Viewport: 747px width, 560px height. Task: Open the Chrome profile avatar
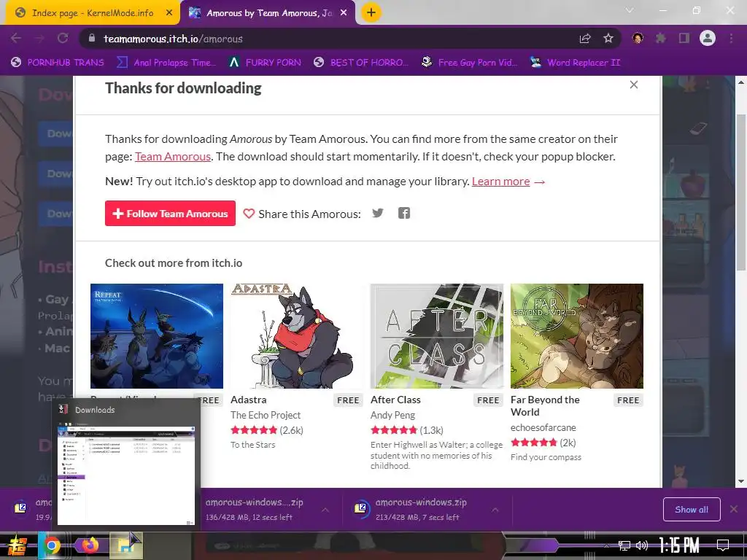click(708, 38)
